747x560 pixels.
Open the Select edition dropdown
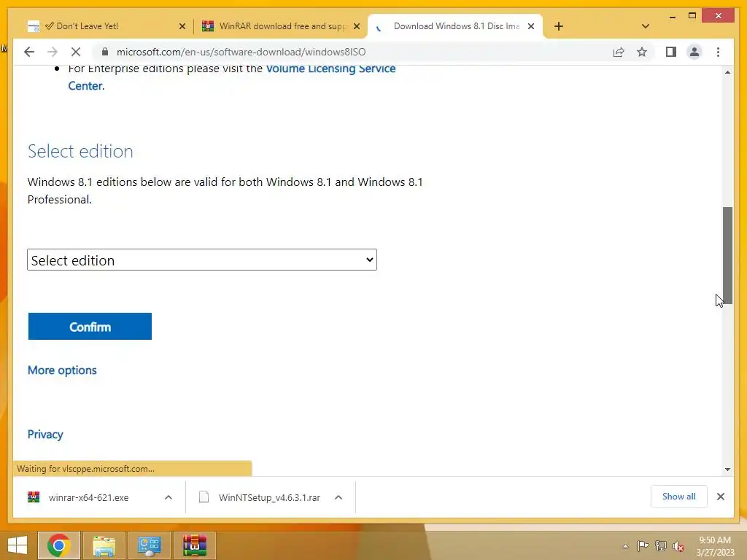click(x=202, y=260)
